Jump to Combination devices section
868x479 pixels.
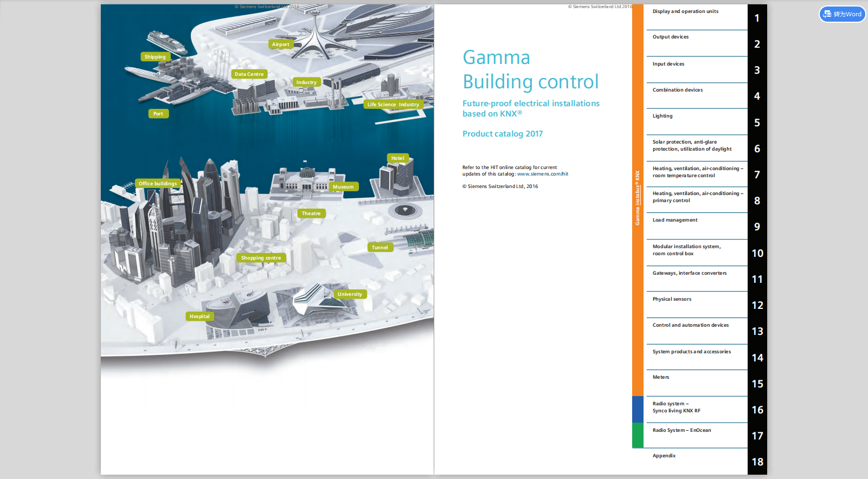point(678,90)
